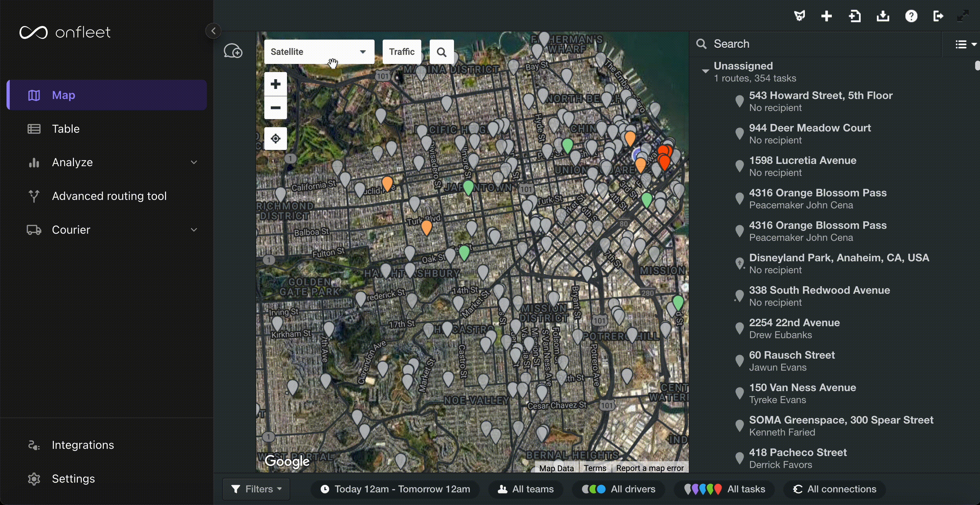
Task: Open the Courier section
Action: click(x=107, y=230)
